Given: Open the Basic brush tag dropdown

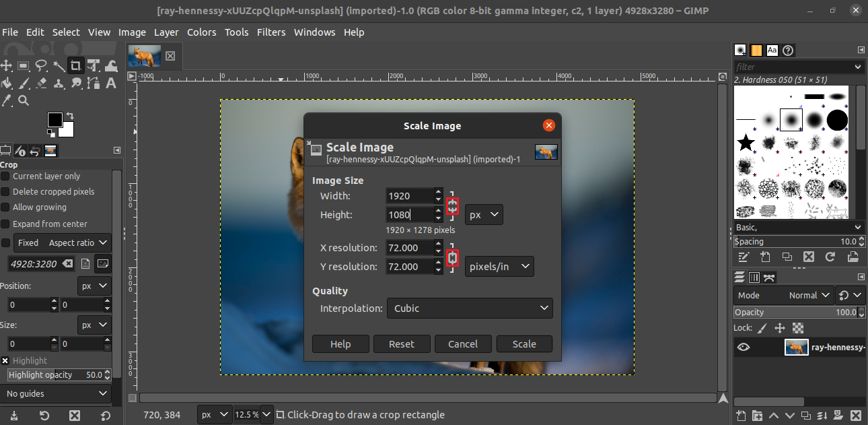Looking at the screenshot, I should [799, 227].
